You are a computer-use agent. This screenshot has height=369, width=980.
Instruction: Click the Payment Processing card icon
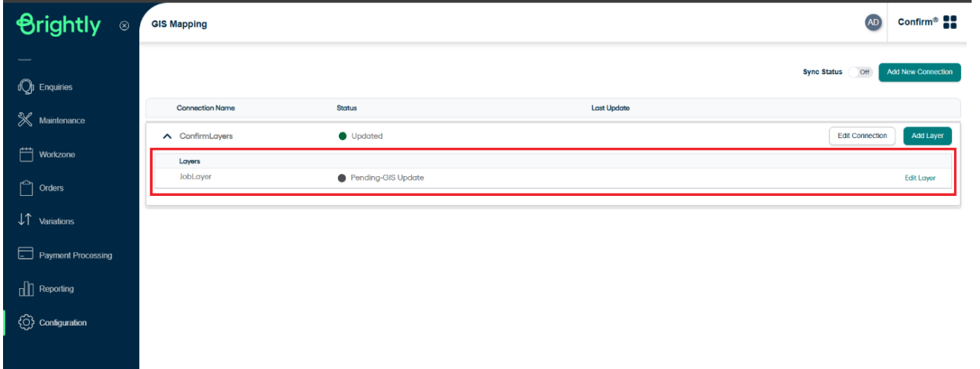pos(26,255)
